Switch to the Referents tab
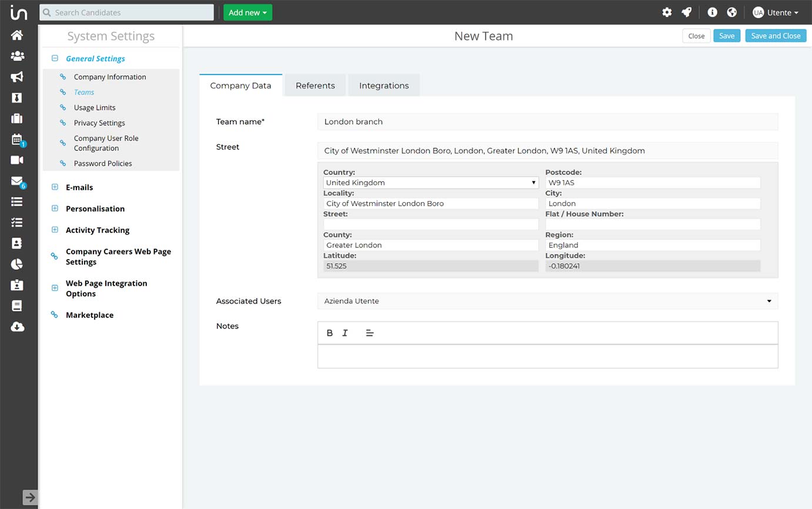The image size is (812, 509). [316, 85]
